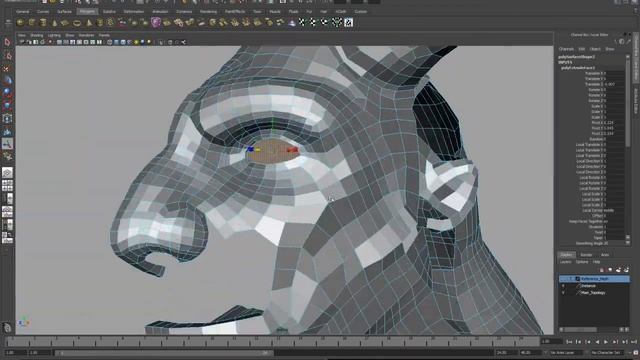Toggle smooth shade all in panel toolbar

tap(116, 42)
